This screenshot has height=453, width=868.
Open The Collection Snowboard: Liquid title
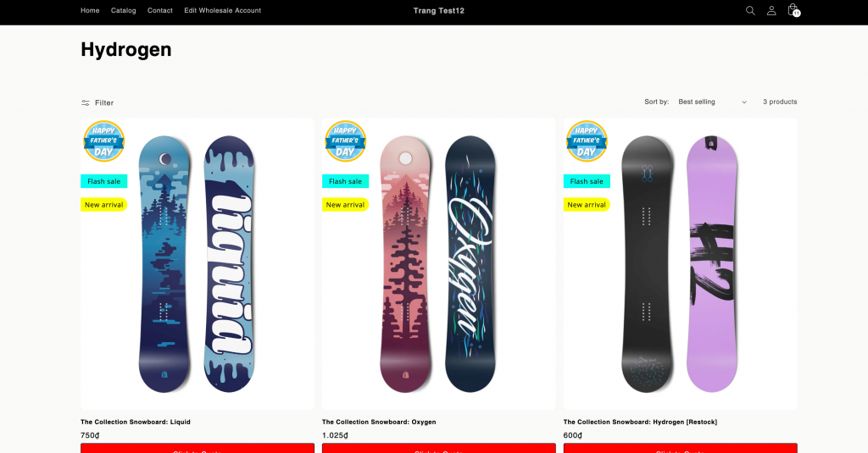[136, 422]
